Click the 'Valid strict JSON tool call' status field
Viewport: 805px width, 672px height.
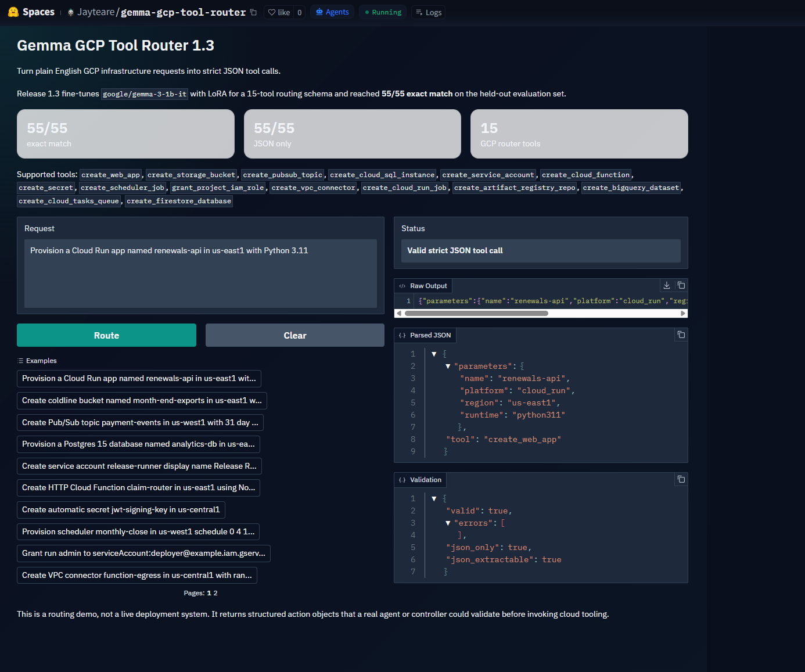coord(541,250)
